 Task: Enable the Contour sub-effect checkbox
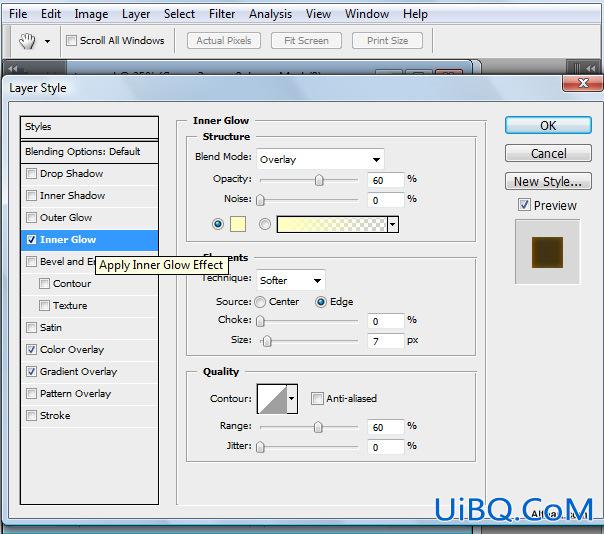pos(44,284)
